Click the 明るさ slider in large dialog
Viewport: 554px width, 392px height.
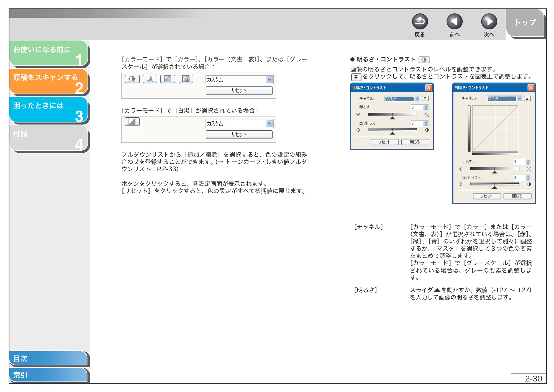click(494, 170)
